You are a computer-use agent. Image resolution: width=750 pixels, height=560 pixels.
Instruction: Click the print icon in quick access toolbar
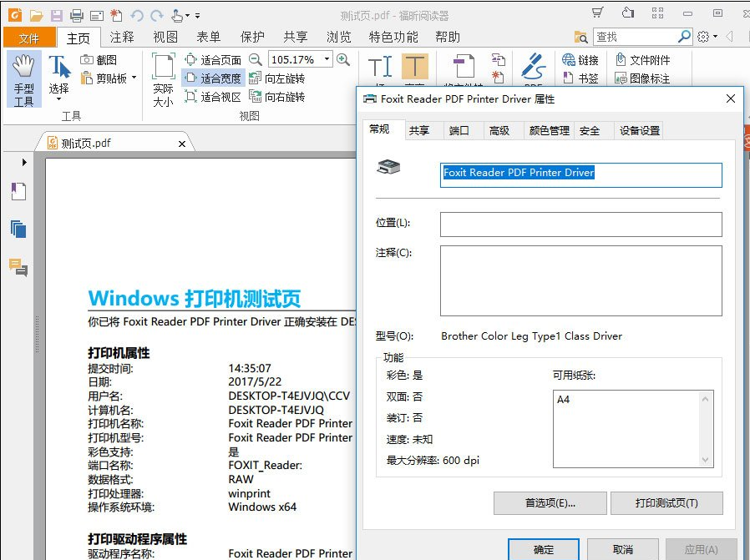tap(77, 16)
